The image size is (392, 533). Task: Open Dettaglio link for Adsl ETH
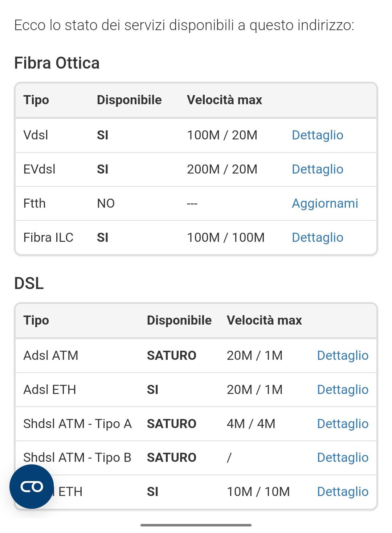[x=343, y=390]
